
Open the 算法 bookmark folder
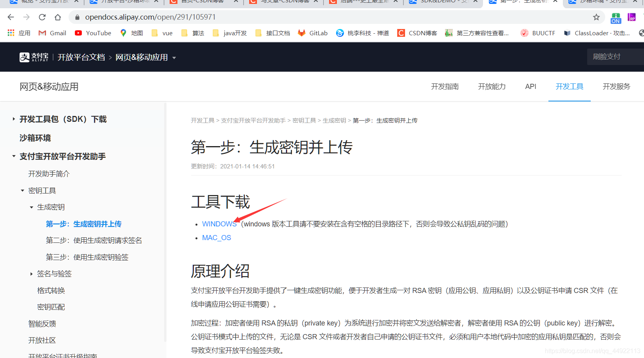[x=193, y=33]
